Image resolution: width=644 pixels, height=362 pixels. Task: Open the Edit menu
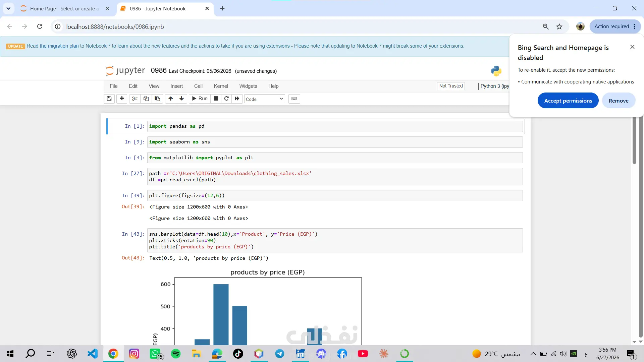133,86
